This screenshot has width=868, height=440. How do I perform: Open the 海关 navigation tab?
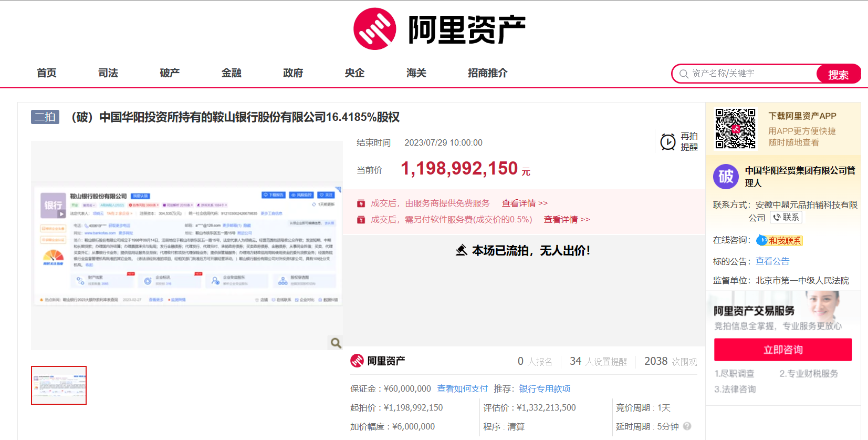pyautogui.click(x=416, y=73)
